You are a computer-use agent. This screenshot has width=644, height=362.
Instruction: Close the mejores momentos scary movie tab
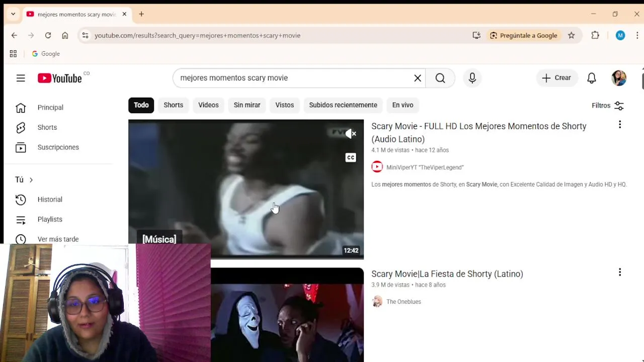coord(124,14)
